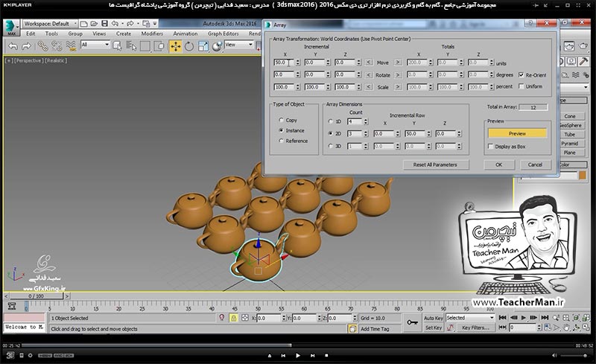Image resolution: width=596 pixels, height=364 pixels.
Task: Select the Reference radio button
Action: tap(282, 141)
